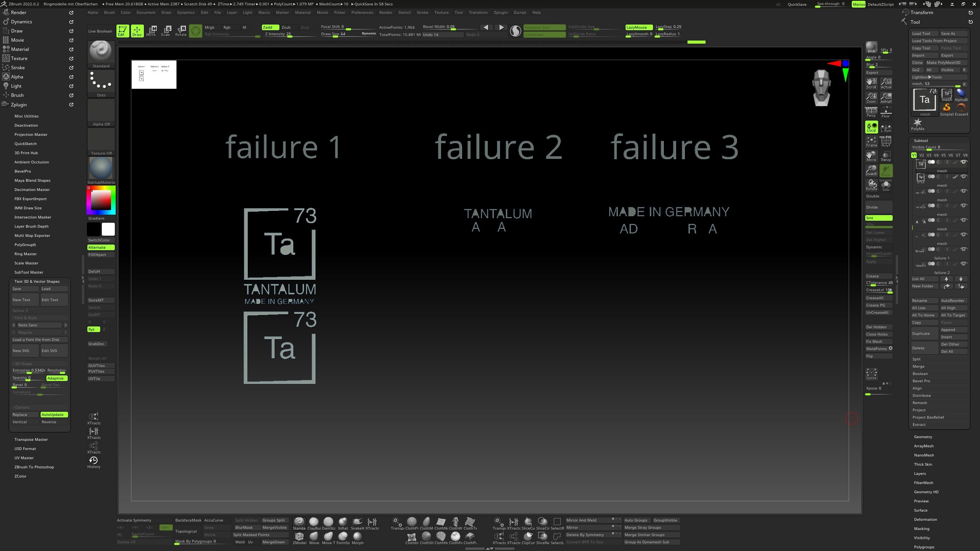This screenshot has width=980, height=551.
Task: Toggle the Persp perspective icon
Action: [x=871, y=112]
